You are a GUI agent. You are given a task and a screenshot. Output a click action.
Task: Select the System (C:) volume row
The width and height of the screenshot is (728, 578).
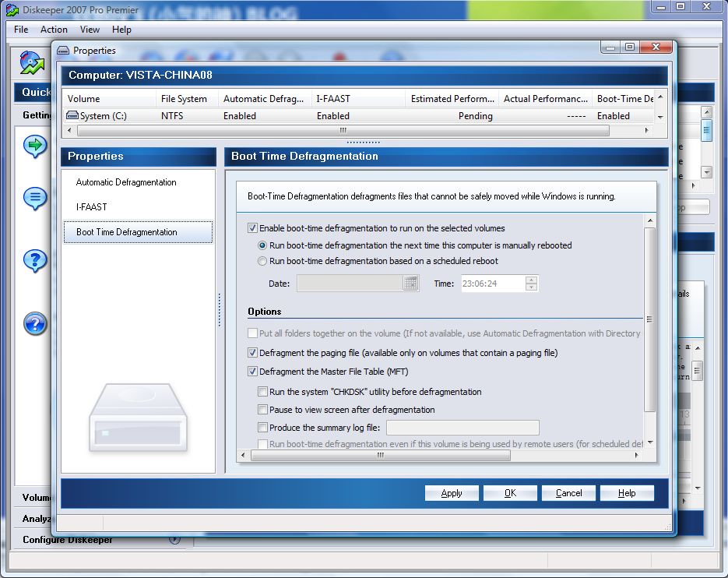[359, 116]
